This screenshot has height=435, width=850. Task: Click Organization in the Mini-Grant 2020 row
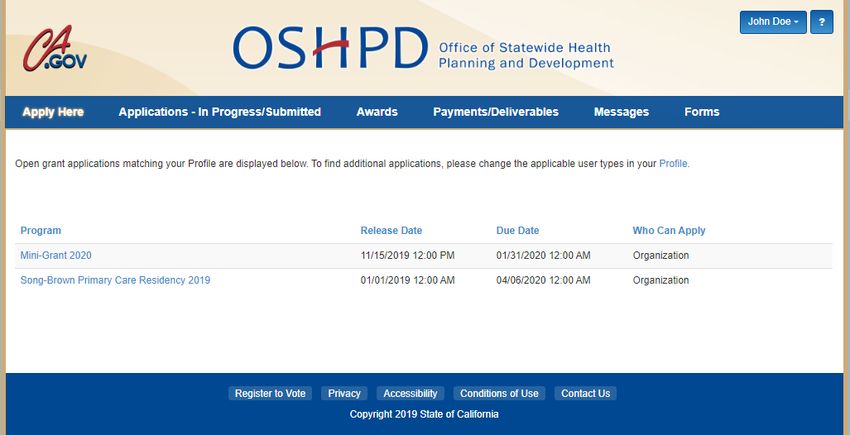point(661,255)
